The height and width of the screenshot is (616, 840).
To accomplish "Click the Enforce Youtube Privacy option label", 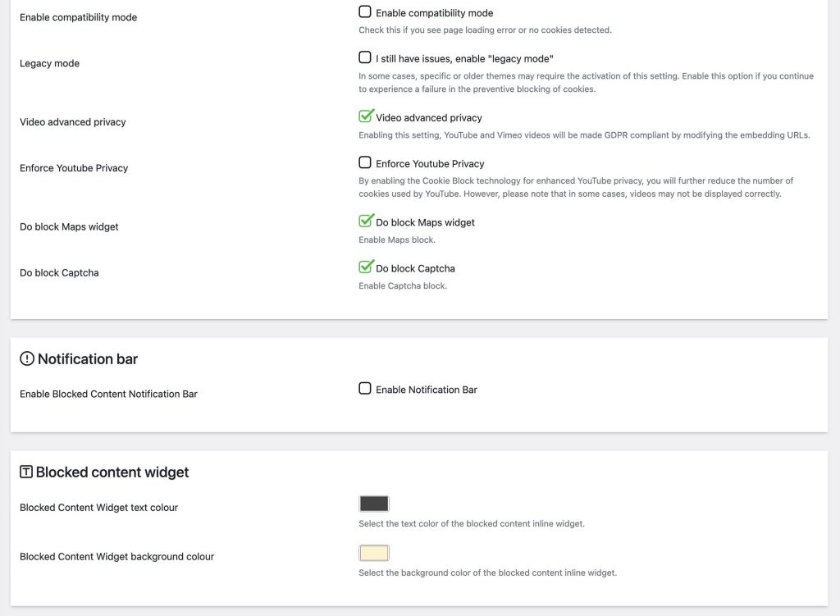I will (x=430, y=164).
